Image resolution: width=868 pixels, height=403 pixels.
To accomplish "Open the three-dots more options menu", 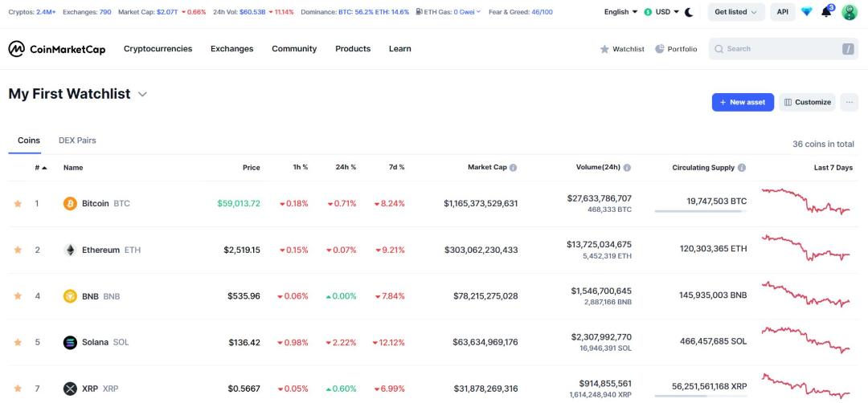I will 850,102.
